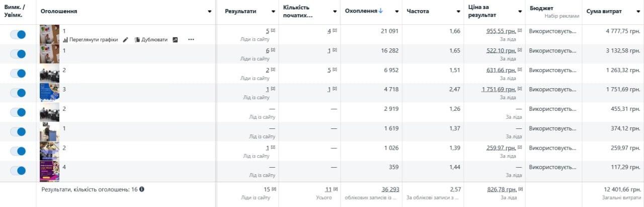Click the Дублювати button
The width and height of the screenshot is (644, 207).
(151, 39)
